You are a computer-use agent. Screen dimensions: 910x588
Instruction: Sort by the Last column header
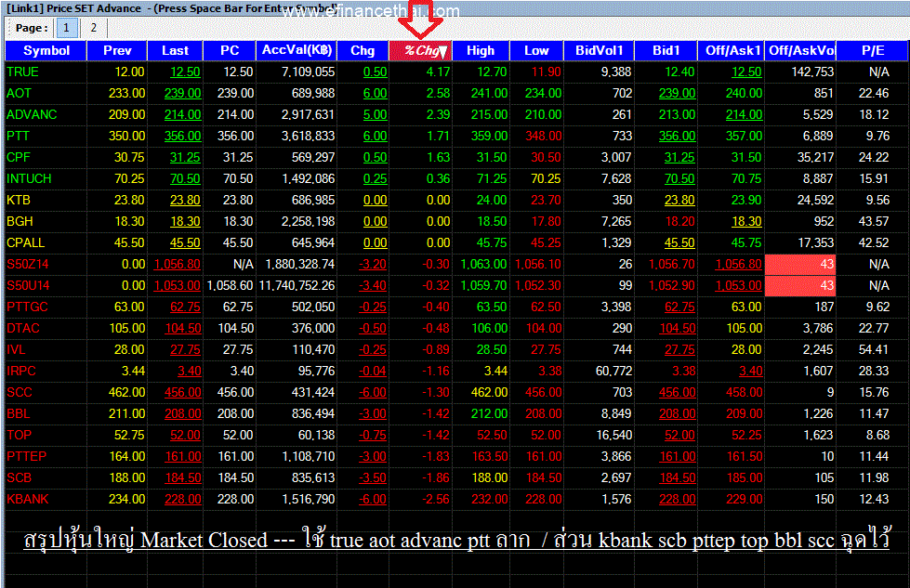pyautogui.click(x=176, y=50)
